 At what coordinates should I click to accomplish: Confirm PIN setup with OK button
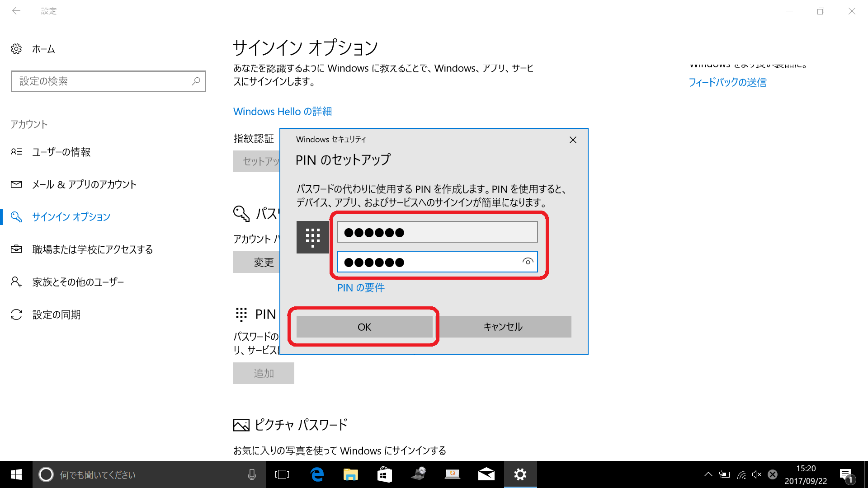click(364, 327)
